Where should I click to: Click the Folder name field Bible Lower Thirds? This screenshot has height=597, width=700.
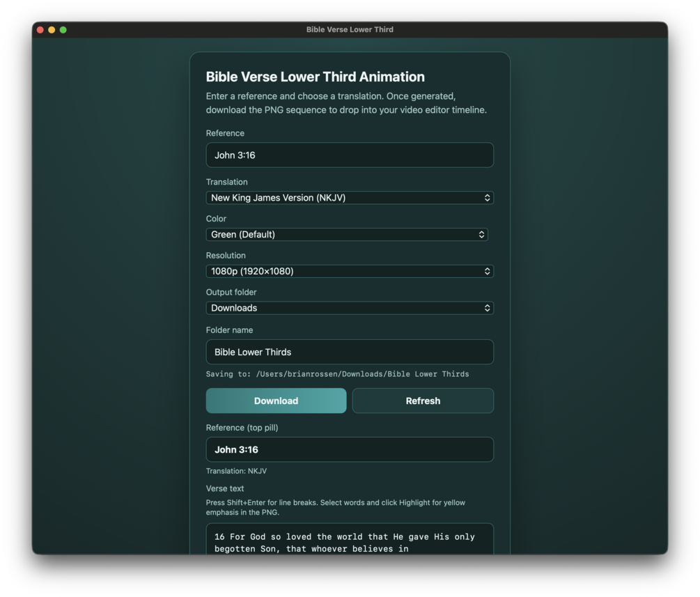(350, 352)
